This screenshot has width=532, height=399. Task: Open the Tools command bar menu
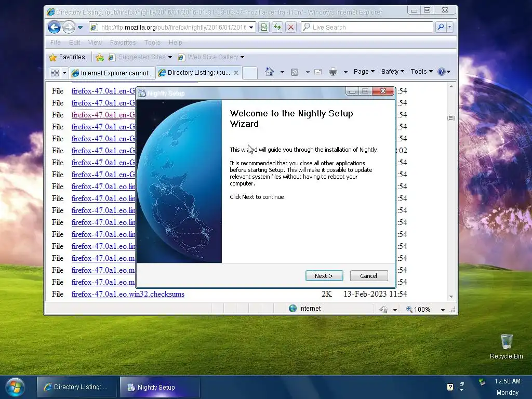421,72
